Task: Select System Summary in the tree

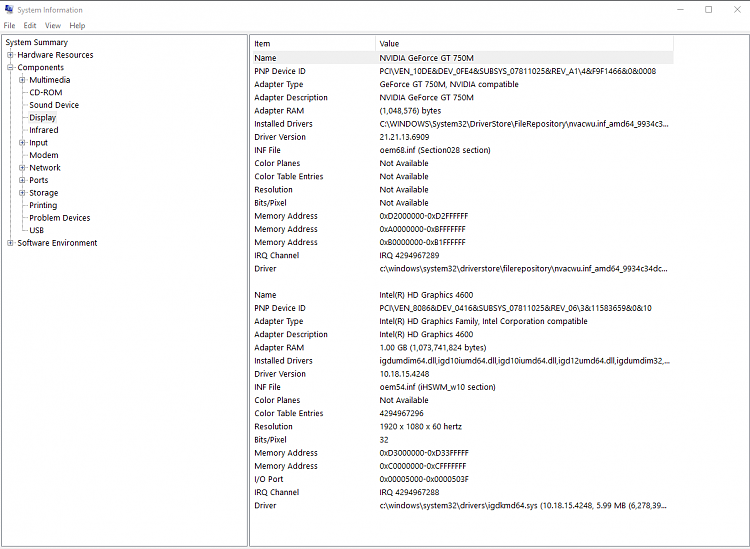Action: point(37,42)
